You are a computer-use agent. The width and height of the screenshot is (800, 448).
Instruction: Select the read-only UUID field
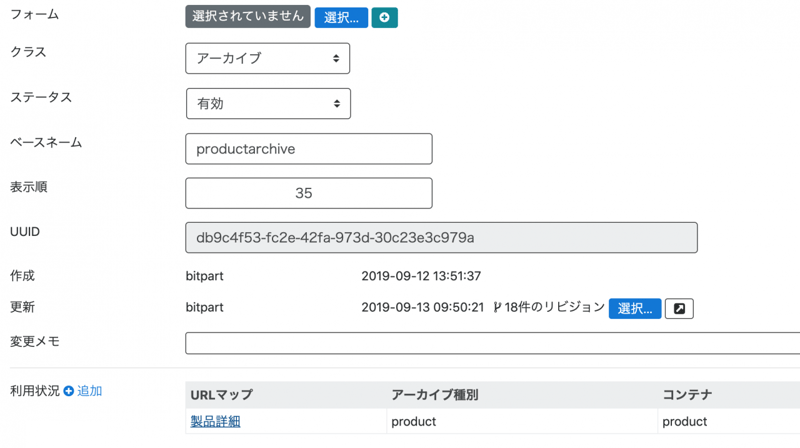[x=441, y=238]
